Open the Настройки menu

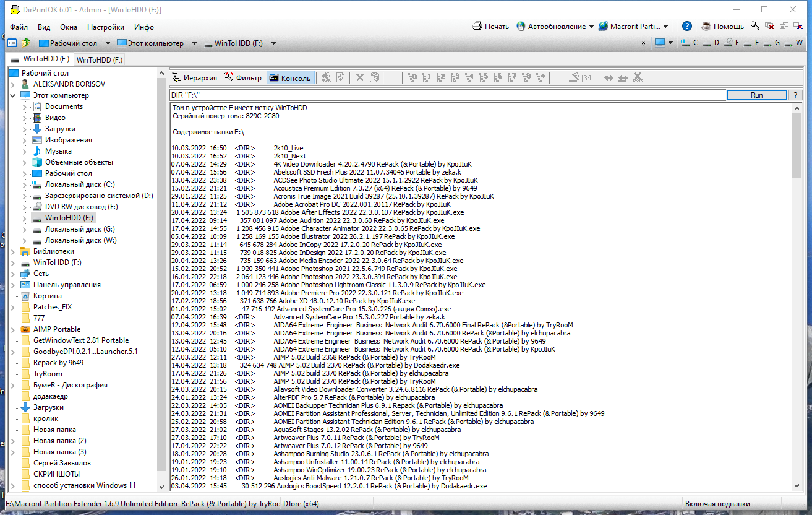pos(106,27)
